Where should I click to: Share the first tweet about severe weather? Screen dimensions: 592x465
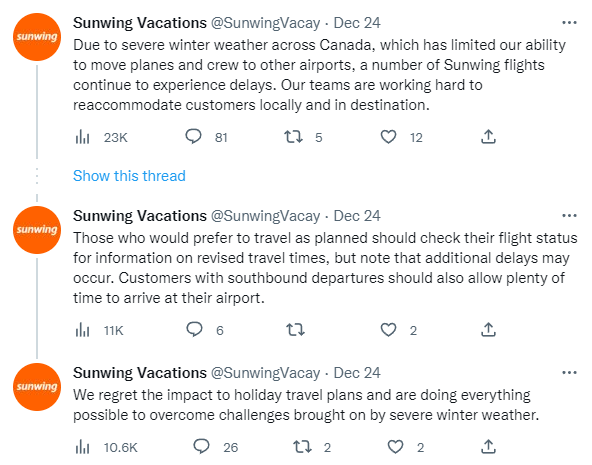point(488,137)
